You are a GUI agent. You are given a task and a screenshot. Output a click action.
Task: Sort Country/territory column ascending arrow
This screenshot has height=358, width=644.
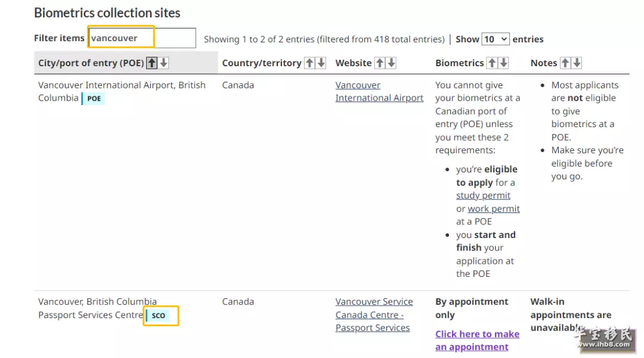click(309, 63)
